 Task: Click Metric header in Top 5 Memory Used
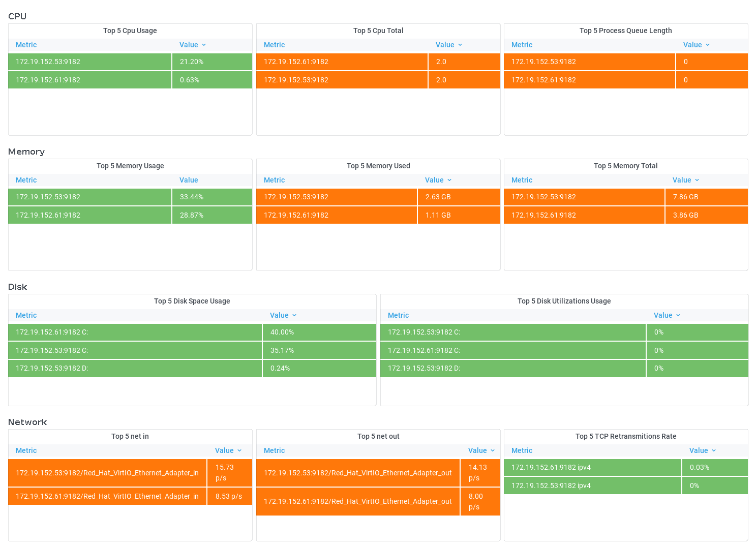point(275,180)
